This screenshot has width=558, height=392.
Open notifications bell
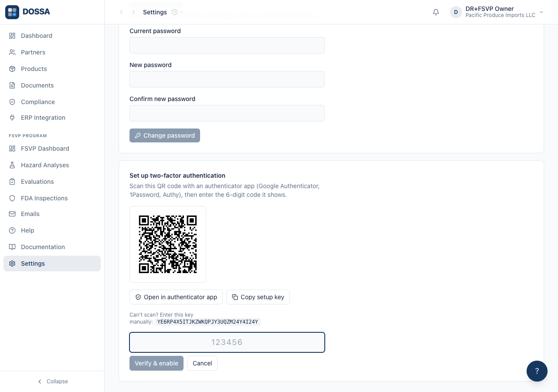[x=436, y=12]
